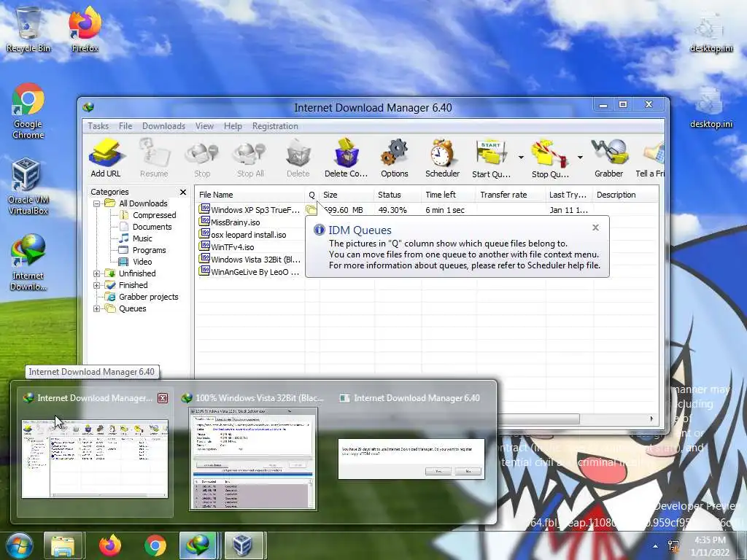The height and width of the screenshot is (560, 747).
Task: Open the IDM main window thumbnail preview
Action: (x=95, y=459)
